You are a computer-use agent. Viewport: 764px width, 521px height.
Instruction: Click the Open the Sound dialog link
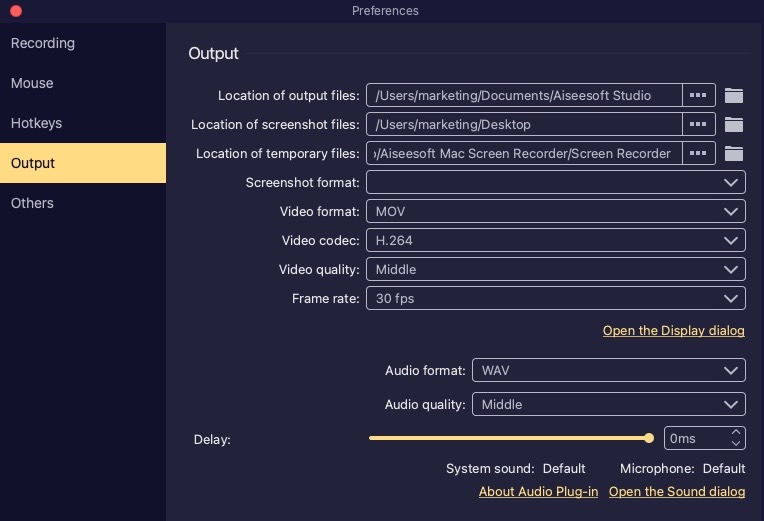676,492
